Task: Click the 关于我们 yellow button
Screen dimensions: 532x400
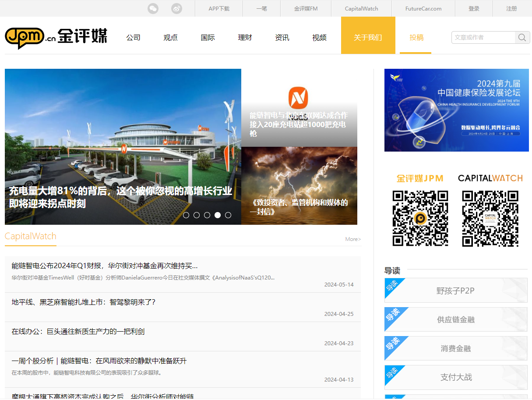Action: pyautogui.click(x=368, y=35)
